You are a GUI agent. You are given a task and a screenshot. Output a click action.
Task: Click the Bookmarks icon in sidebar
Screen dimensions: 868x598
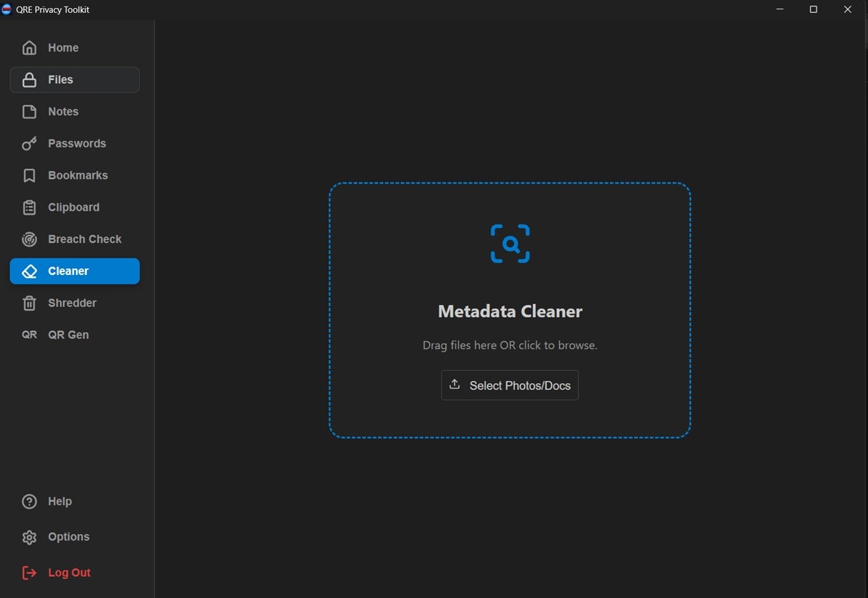tap(28, 175)
